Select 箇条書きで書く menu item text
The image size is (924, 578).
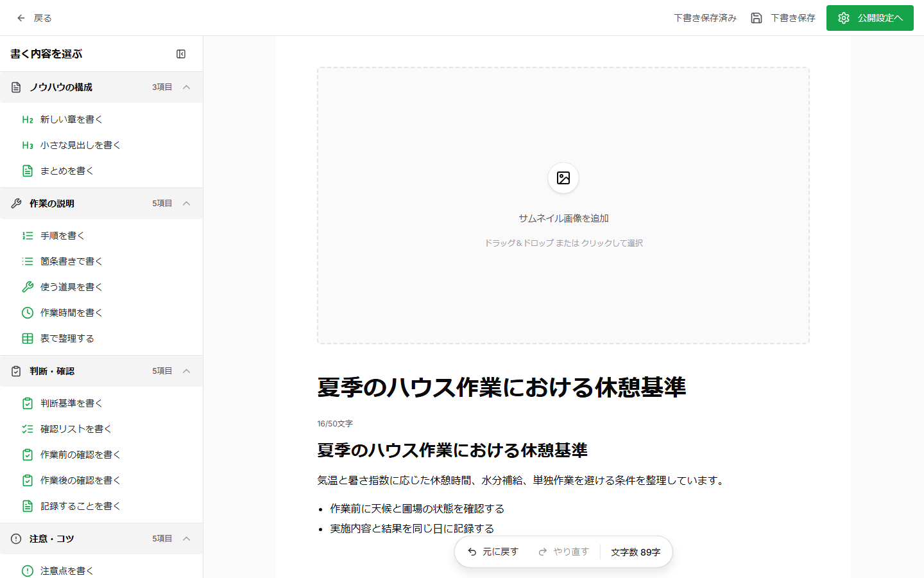[x=71, y=261]
